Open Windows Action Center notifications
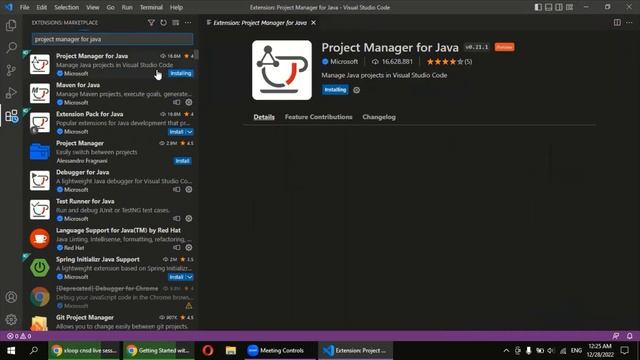The height and width of the screenshot is (360, 640). click(624, 351)
